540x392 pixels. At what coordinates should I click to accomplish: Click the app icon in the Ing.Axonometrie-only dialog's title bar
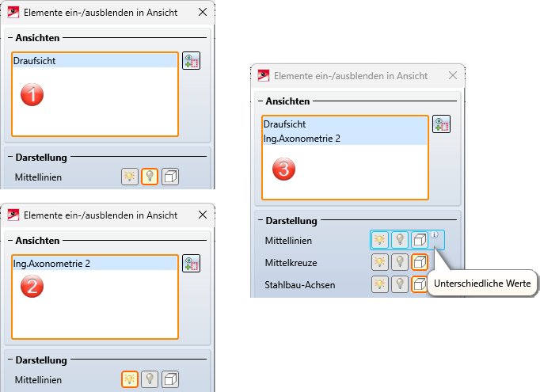click(13, 215)
